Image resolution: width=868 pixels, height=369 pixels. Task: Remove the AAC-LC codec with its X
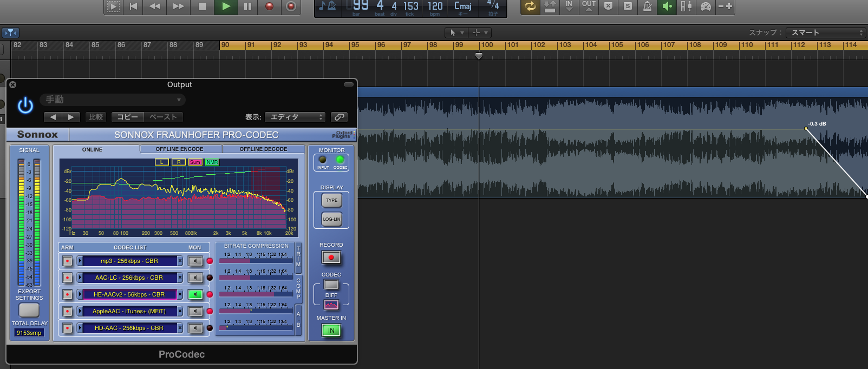[180, 278]
